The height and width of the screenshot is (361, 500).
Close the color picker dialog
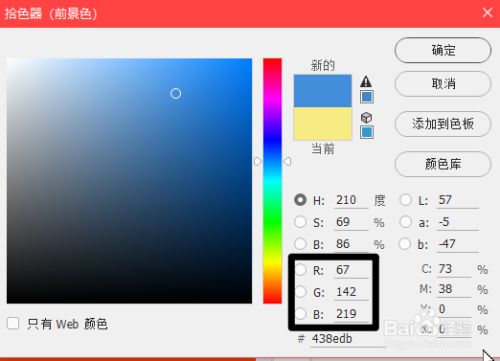tap(487, 13)
